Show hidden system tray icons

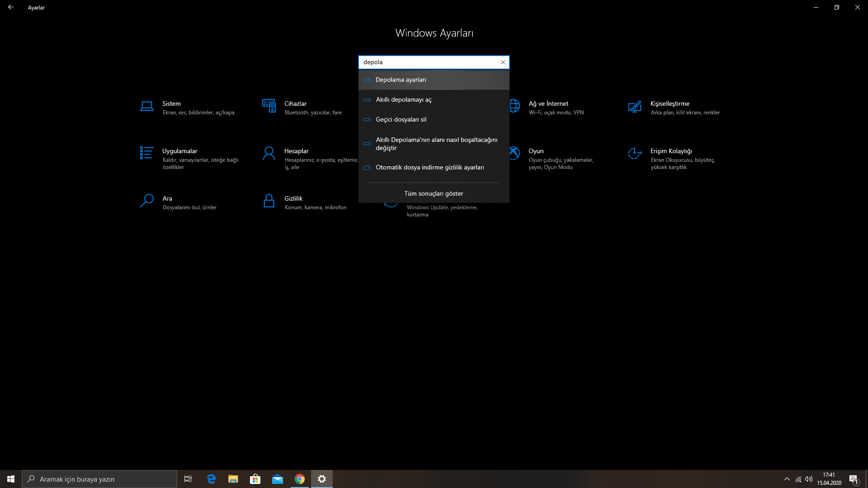pyautogui.click(x=787, y=479)
